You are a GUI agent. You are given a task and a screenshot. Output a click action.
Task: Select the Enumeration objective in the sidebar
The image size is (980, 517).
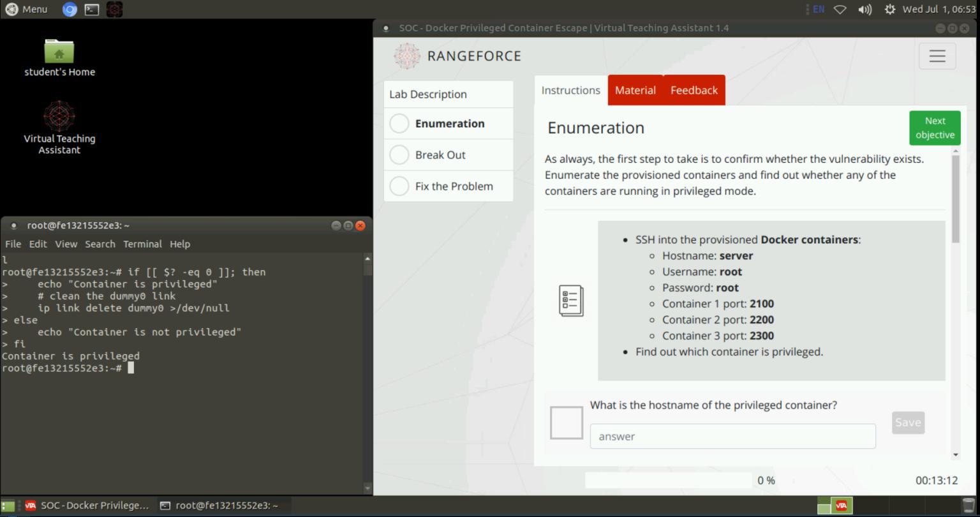click(448, 124)
